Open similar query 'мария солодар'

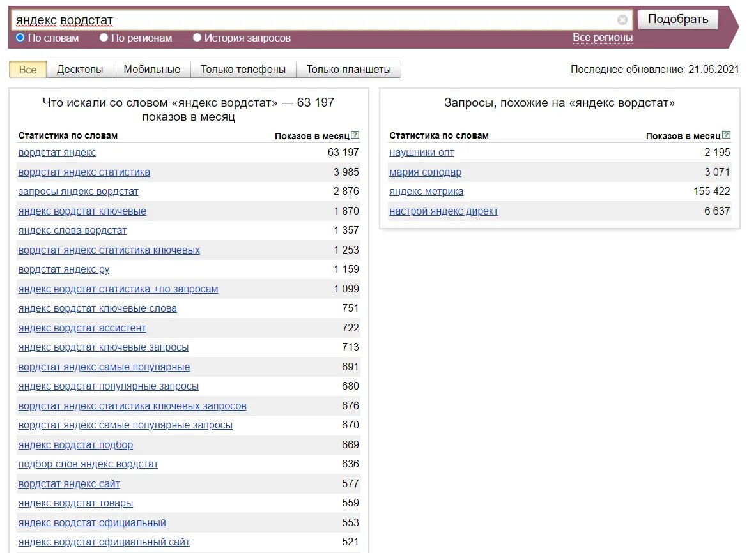[x=425, y=172]
